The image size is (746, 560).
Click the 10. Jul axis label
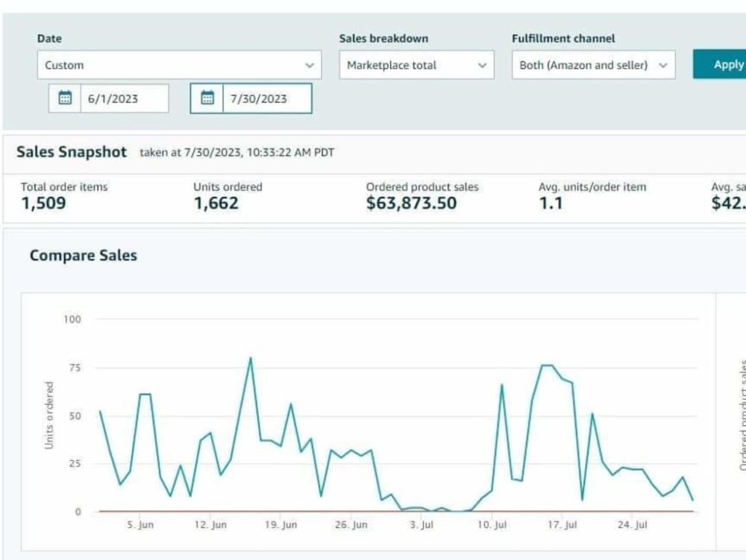click(492, 525)
